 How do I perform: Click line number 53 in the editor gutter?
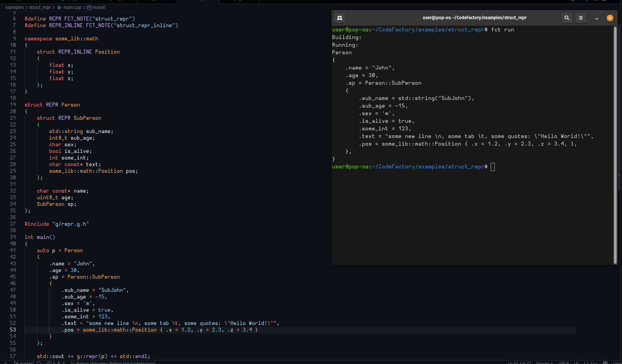pyautogui.click(x=13, y=330)
